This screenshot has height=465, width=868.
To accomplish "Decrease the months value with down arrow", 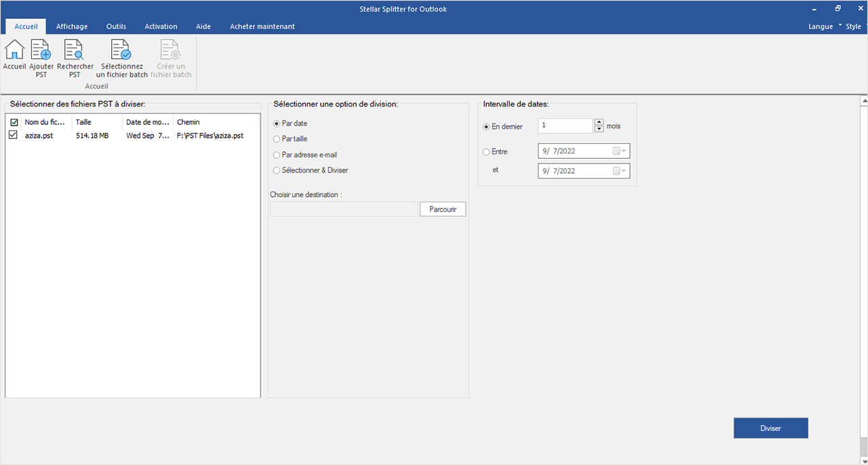I will tap(599, 130).
